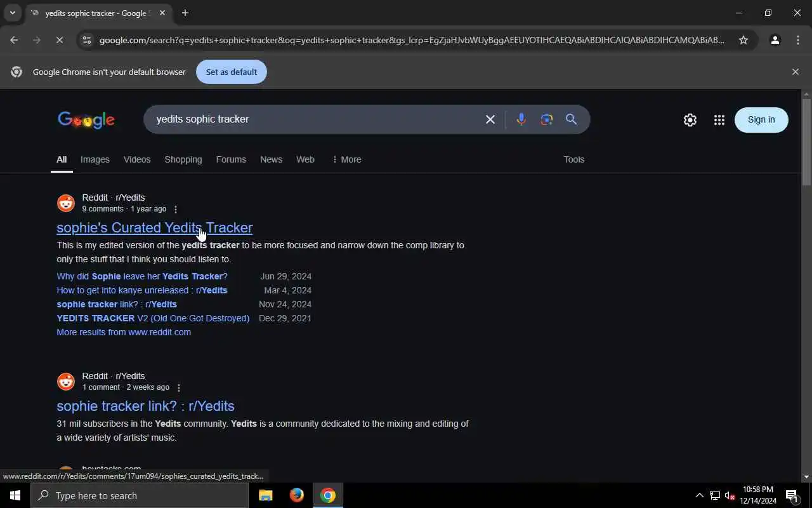Switch to the Forums tab
Viewport: 812px width, 508px height.
(x=231, y=159)
